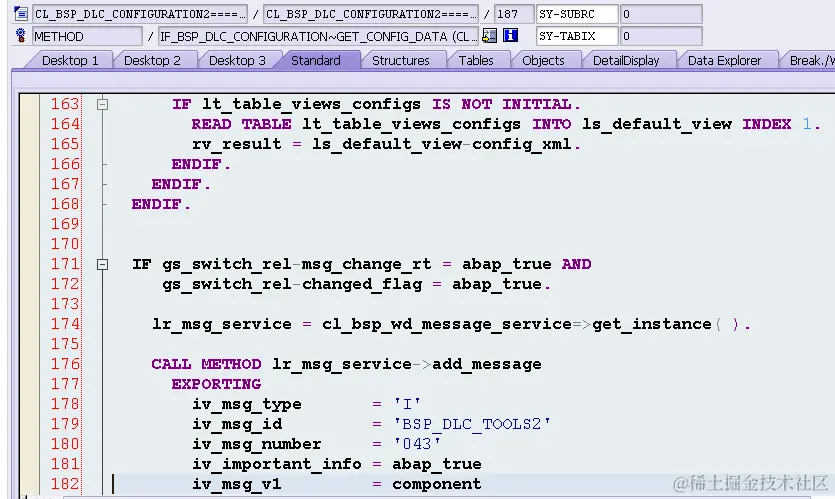
Task: Collapse the IF block at line 171
Action: [102, 264]
